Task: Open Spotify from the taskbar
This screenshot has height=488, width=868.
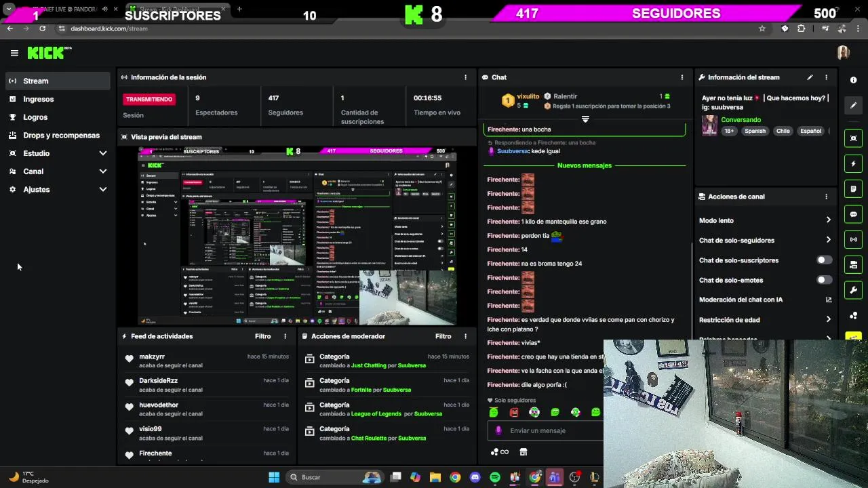Action: point(495,477)
